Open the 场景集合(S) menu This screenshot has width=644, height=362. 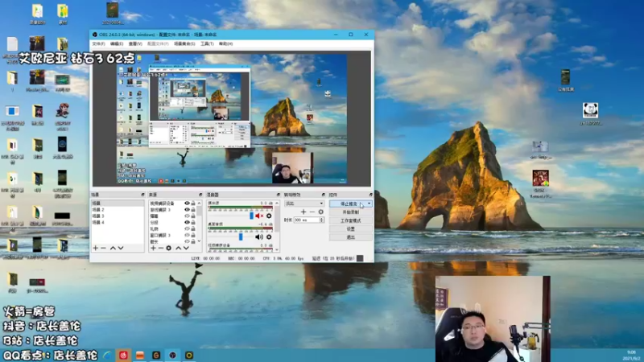coord(184,43)
